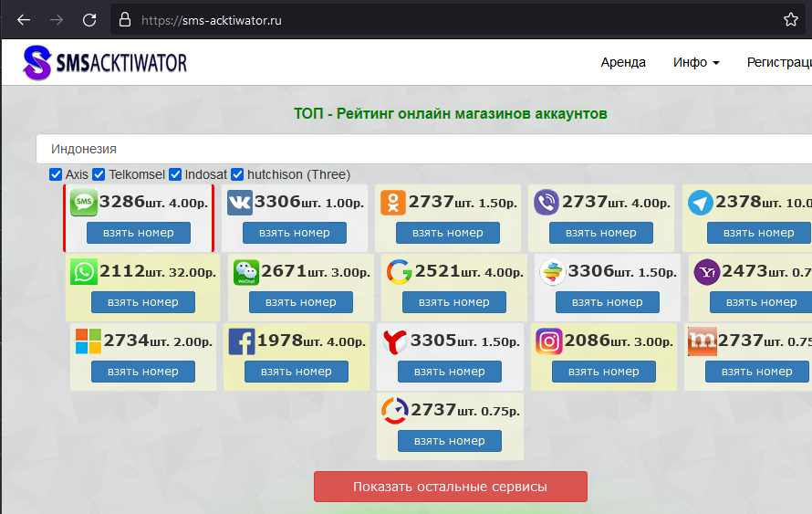Expand the Инфо dropdown menu
This screenshot has width=812, height=514.
pos(696,63)
